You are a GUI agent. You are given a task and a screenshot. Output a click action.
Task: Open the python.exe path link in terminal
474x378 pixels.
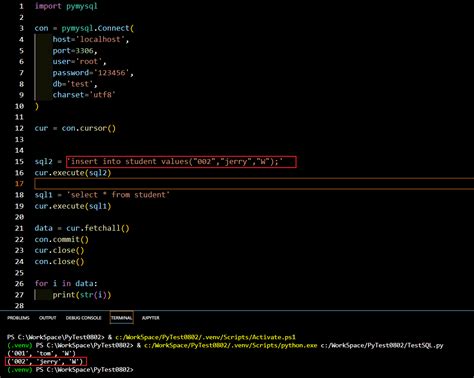[230, 345]
